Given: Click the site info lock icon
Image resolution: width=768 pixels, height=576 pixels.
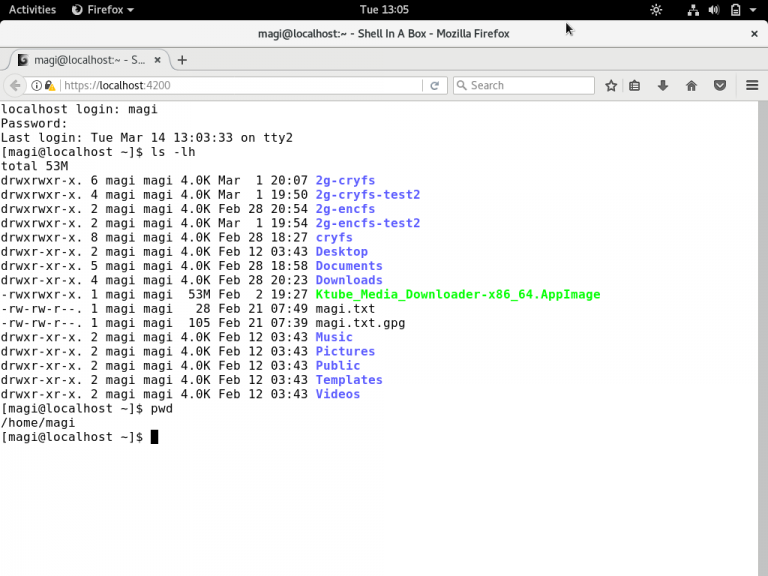Looking at the screenshot, I should (50, 86).
